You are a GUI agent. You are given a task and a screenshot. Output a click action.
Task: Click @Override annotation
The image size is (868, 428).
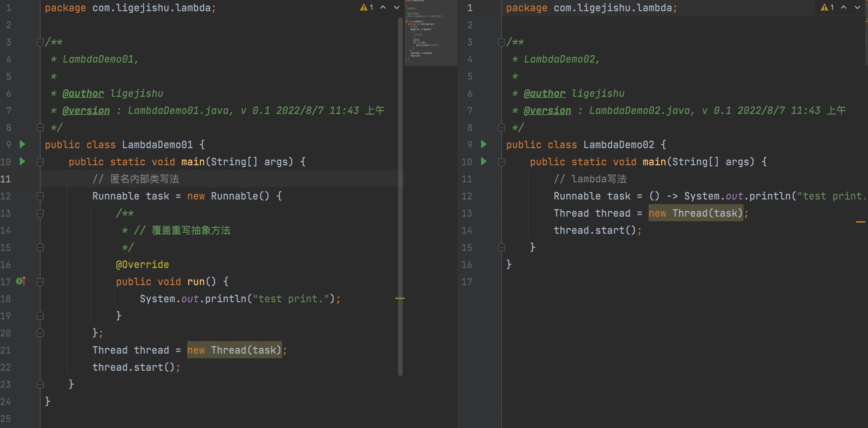point(143,264)
